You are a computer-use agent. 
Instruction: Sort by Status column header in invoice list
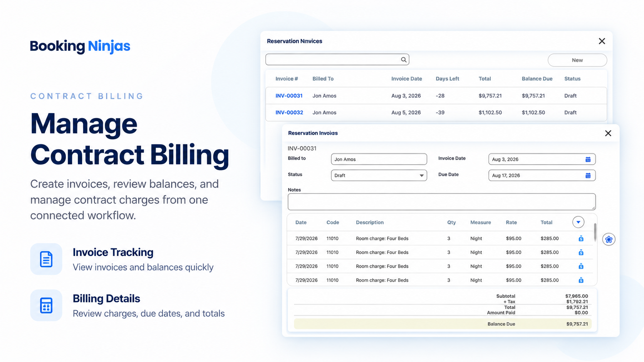(x=572, y=79)
